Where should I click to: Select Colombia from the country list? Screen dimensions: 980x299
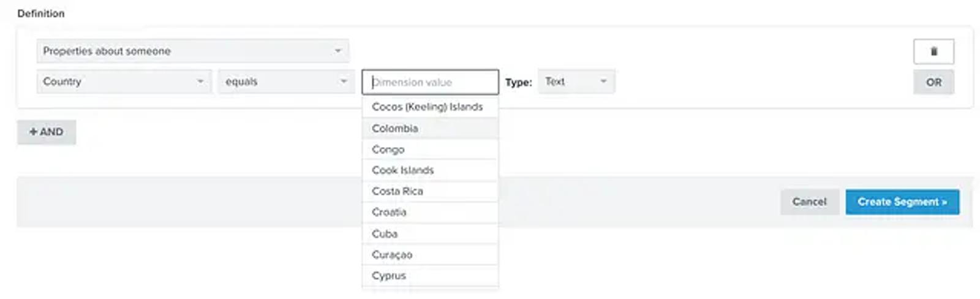pyautogui.click(x=430, y=128)
